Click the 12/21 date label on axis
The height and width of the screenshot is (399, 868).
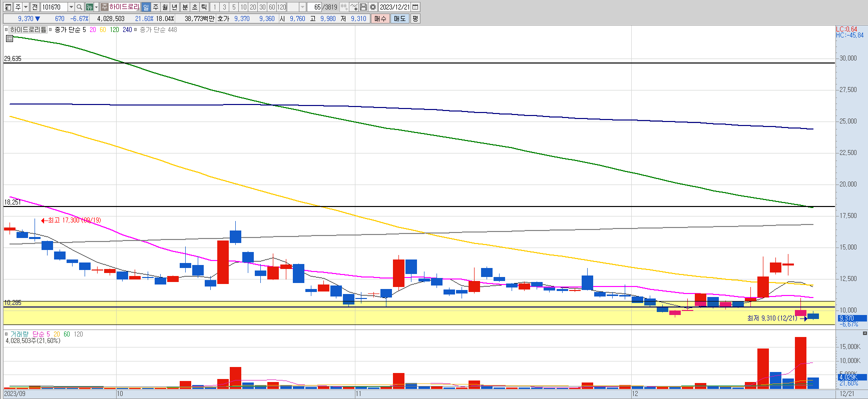847,393
